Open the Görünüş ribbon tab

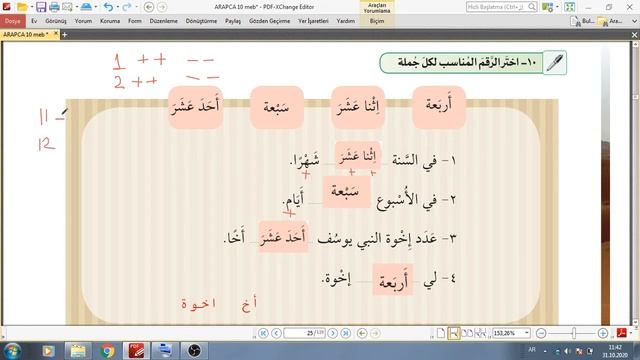tap(56, 21)
